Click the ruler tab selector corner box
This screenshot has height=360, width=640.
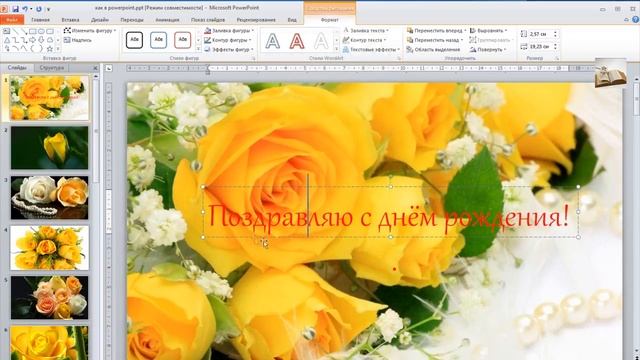coord(109,68)
